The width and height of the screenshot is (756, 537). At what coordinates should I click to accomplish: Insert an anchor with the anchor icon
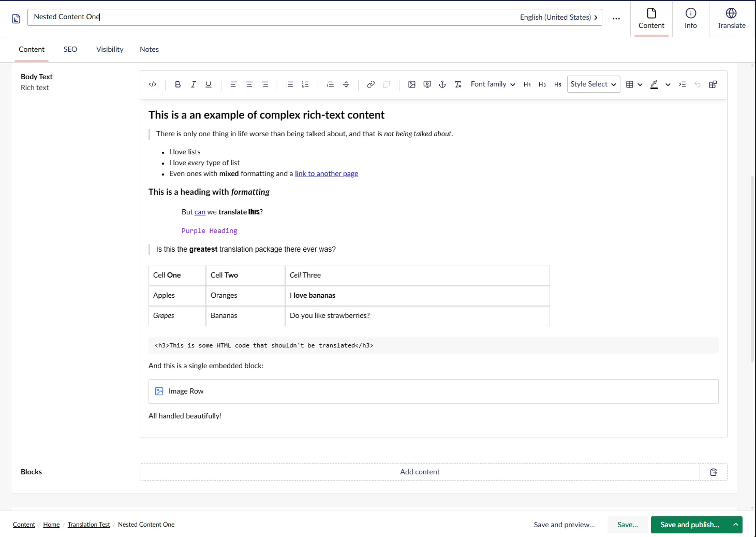click(442, 84)
